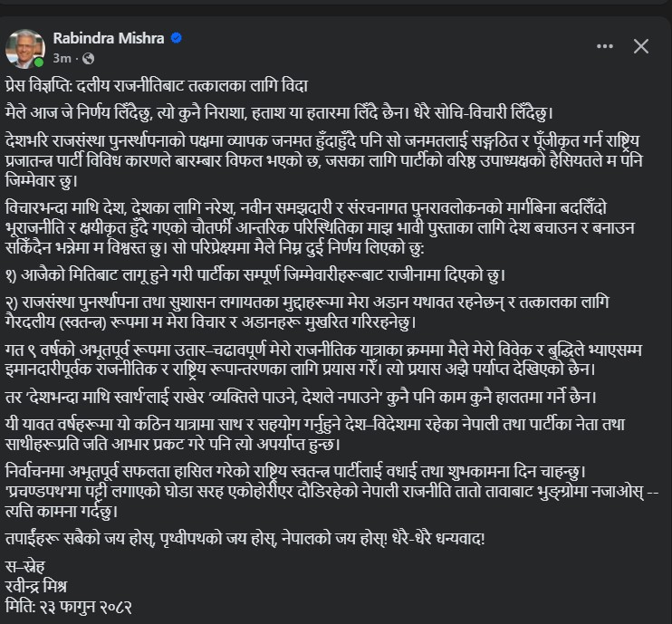Click the Rabindra Mishra author name
The image size is (672, 624).
tap(110, 38)
